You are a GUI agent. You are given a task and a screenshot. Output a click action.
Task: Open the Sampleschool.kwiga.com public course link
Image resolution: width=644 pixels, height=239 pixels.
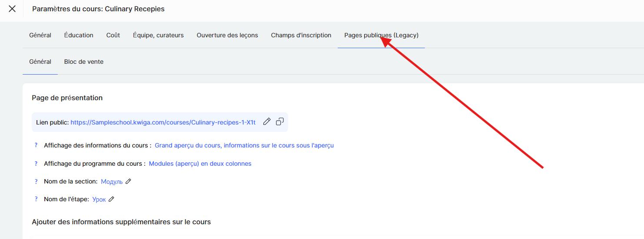click(x=163, y=123)
